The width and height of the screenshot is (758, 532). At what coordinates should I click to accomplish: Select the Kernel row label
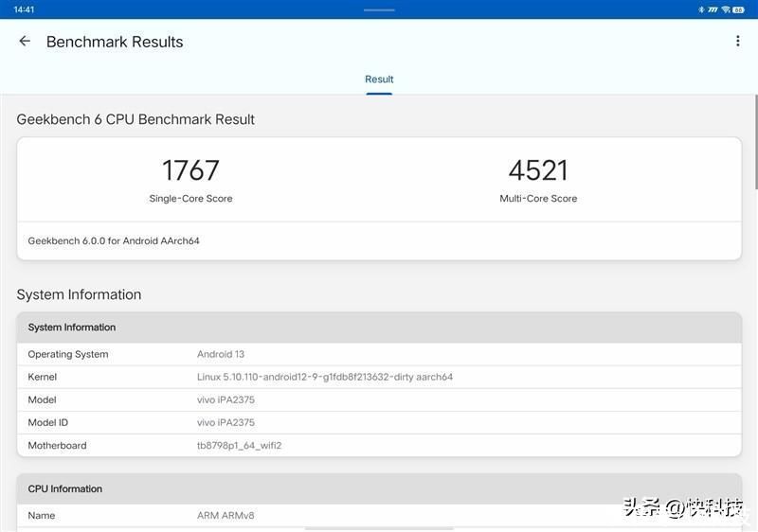point(42,377)
